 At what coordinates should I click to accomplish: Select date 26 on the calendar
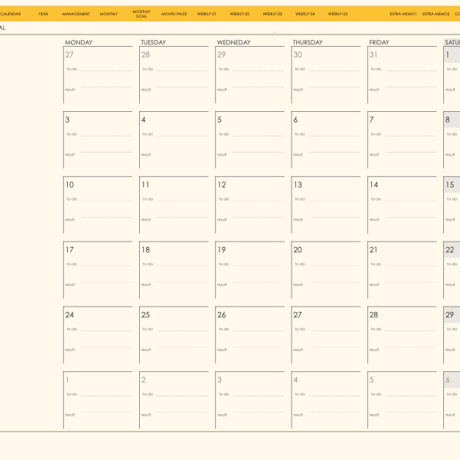[222, 315]
